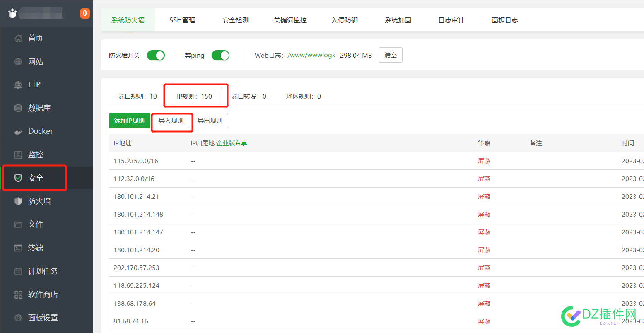Open the 防火墙 shield icon
The width and height of the screenshot is (644, 333).
pyautogui.click(x=18, y=201)
